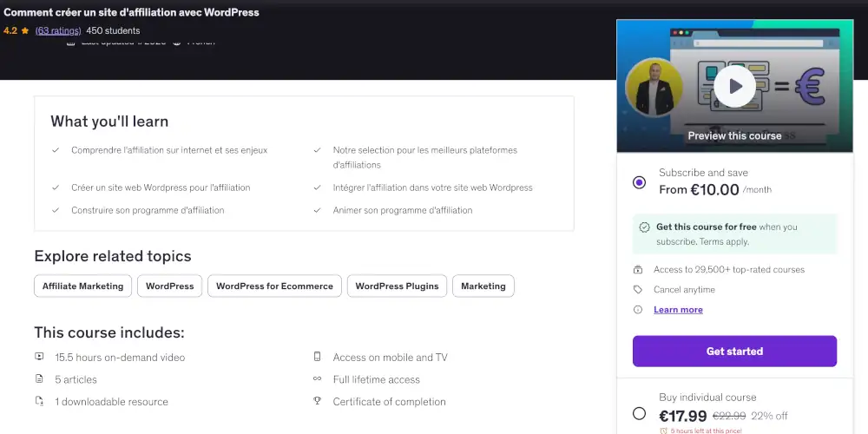Click checkmark beside Animer son programme d'affiliation
Viewport: 868px width, 434px height.
pyautogui.click(x=317, y=210)
